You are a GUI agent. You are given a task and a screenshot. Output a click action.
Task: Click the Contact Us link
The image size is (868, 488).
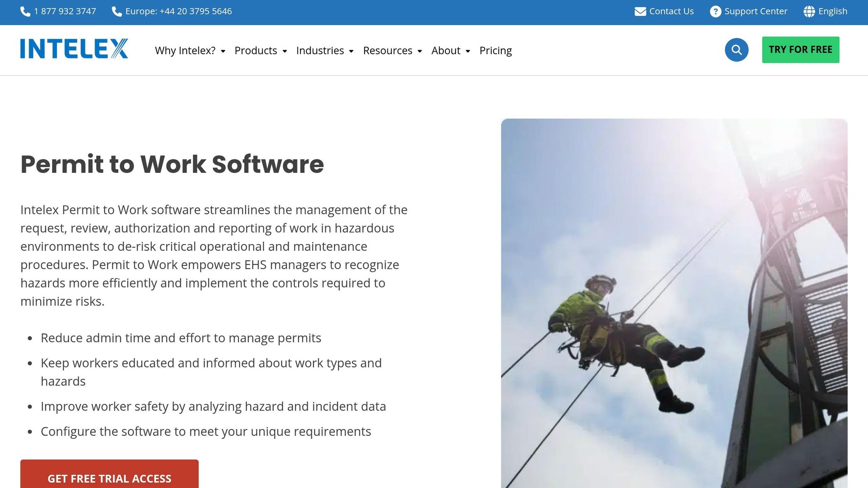tap(671, 11)
